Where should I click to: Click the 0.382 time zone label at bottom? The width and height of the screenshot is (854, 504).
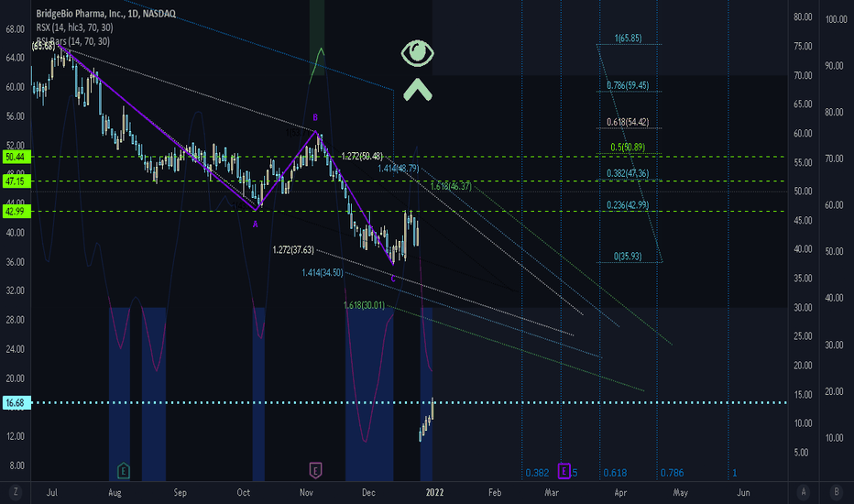tap(537, 473)
